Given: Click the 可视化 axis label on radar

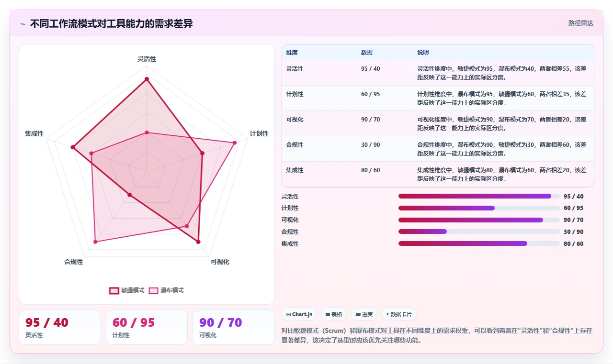Looking at the screenshot, I should [x=220, y=262].
